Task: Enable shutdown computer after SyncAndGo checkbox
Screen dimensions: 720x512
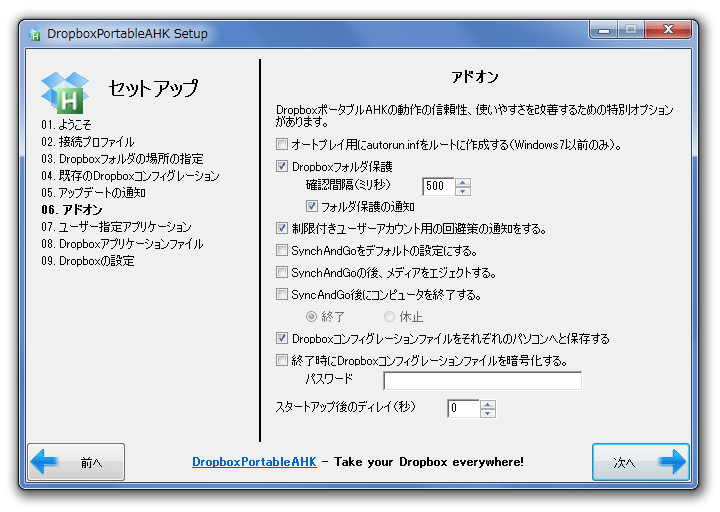Action: [x=281, y=294]
